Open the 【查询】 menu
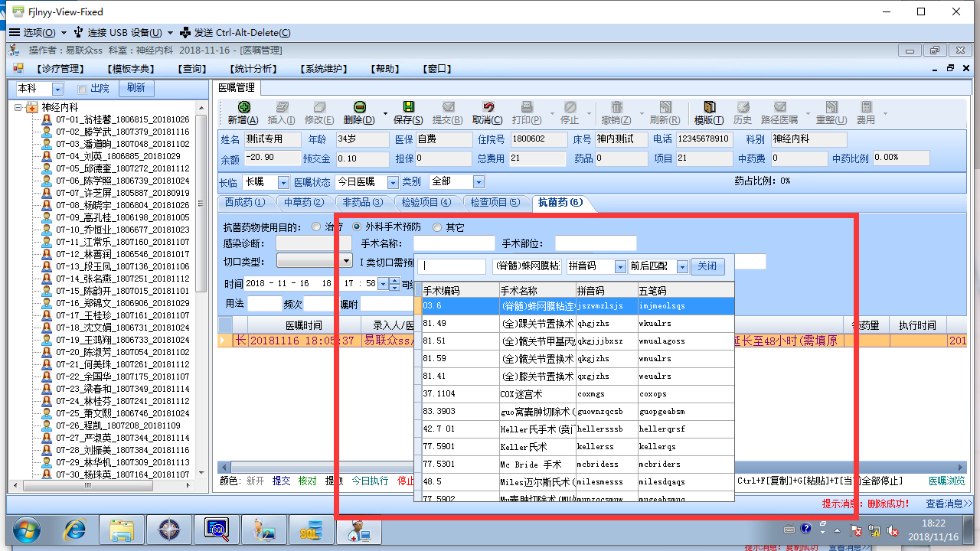980x551 pixels. tap(192, 69)
